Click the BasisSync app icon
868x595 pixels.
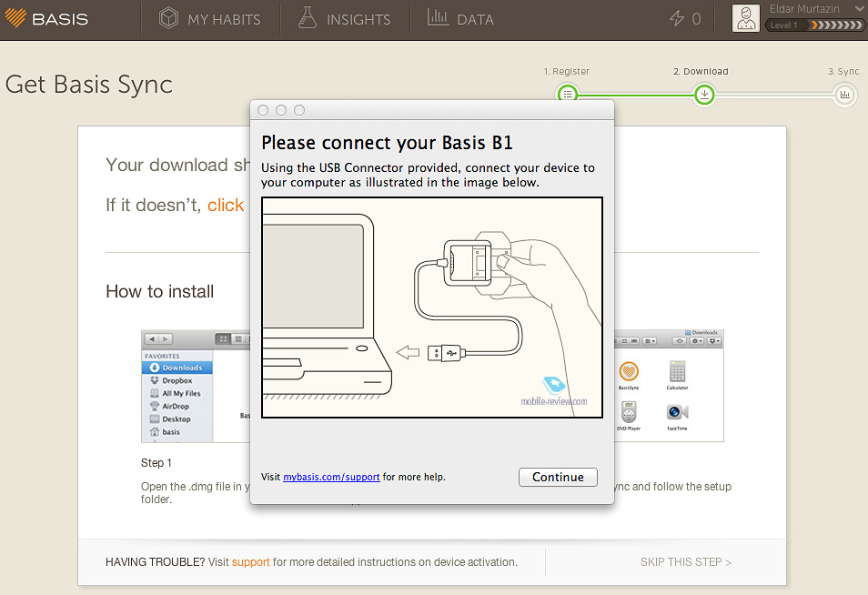tap(629, 375)
